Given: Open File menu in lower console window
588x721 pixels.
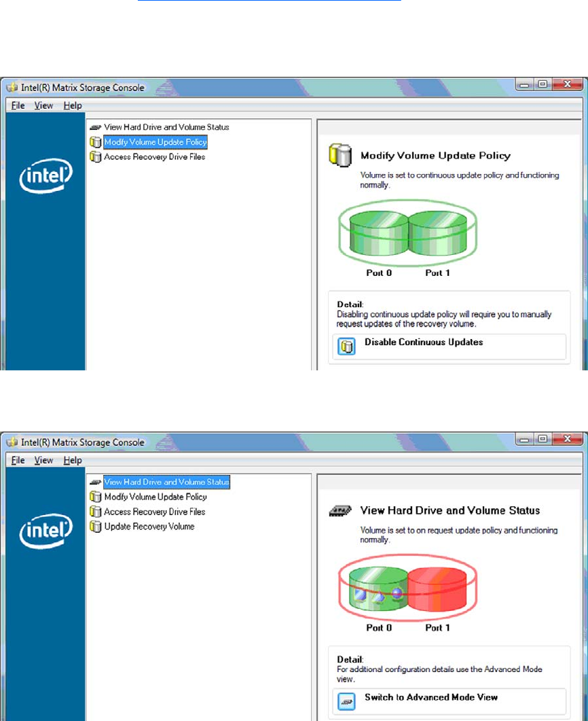Looking at the screenshot, I should (x=18, y=460).
